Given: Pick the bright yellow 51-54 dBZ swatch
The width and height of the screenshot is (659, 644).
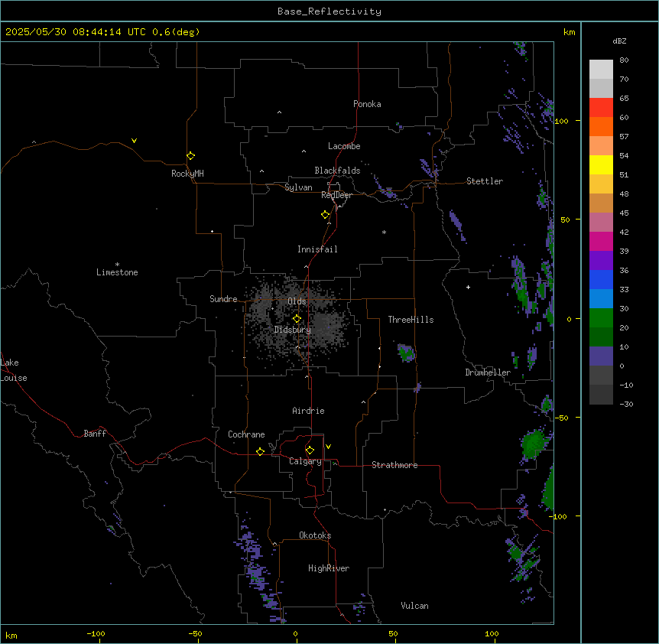Looking at the screenshot, I should [601, 164].
